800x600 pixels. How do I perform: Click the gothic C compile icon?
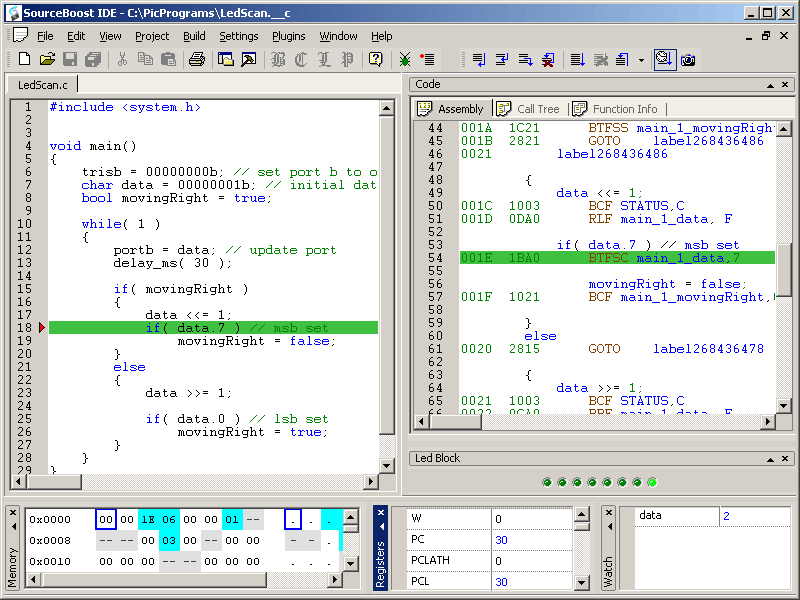[x=301, y=60]
